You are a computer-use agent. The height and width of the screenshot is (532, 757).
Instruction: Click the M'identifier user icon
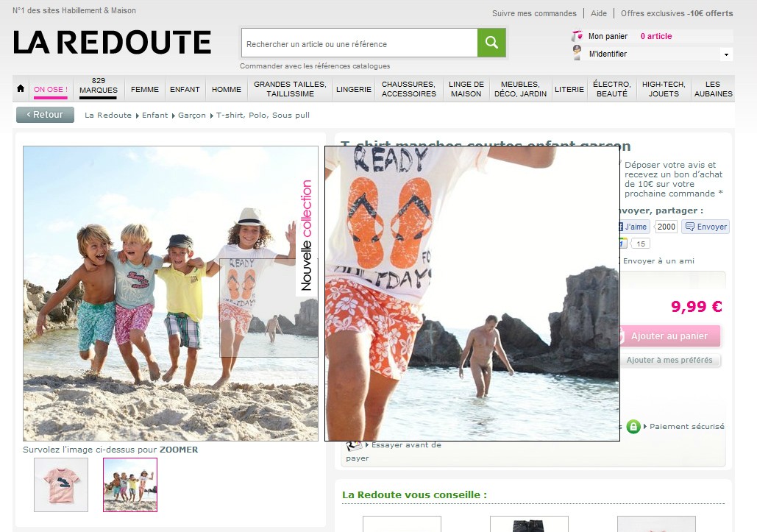(577, 54)
